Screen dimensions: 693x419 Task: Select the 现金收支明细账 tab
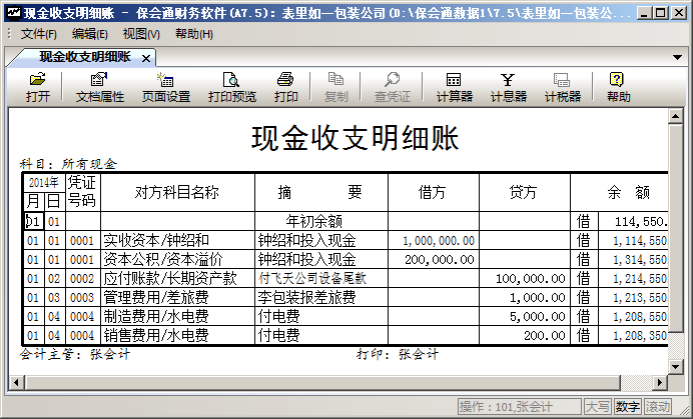(x=84, y=57)
